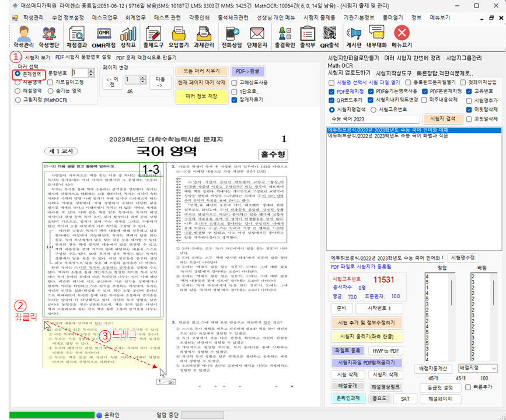
Task: Open the 회계업무 menu
Action: pos(137,17)
